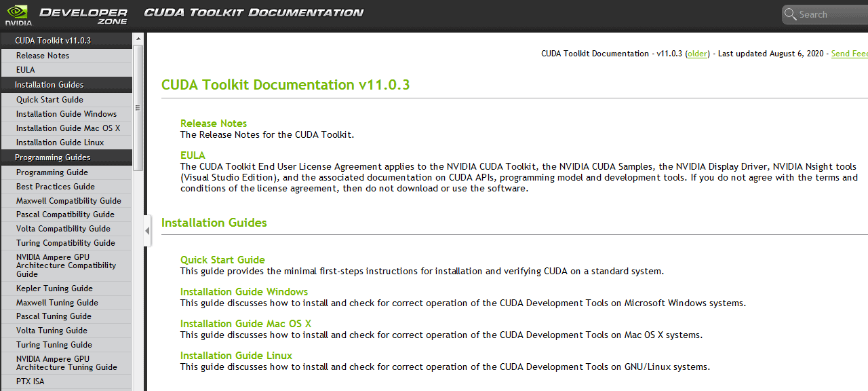Click the sidebar vertical scrollbar thumb
Screen dimensions: 868x391
tap(138, 107)
